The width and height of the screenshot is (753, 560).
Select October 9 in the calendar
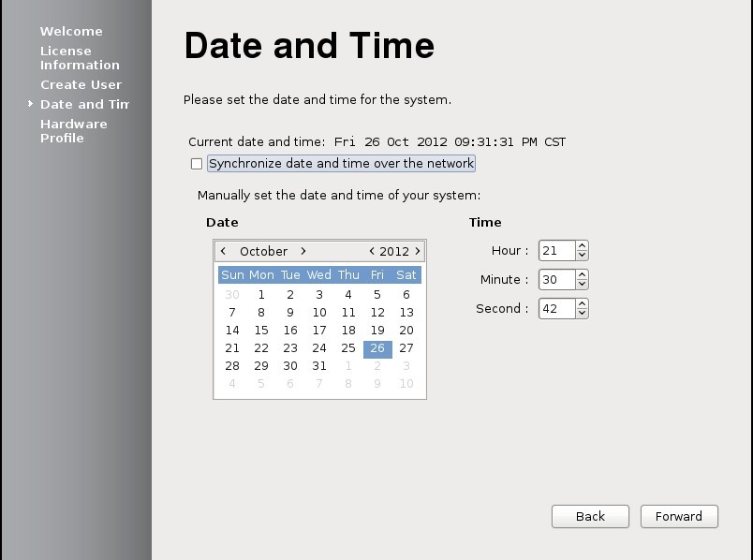[290, 312]
